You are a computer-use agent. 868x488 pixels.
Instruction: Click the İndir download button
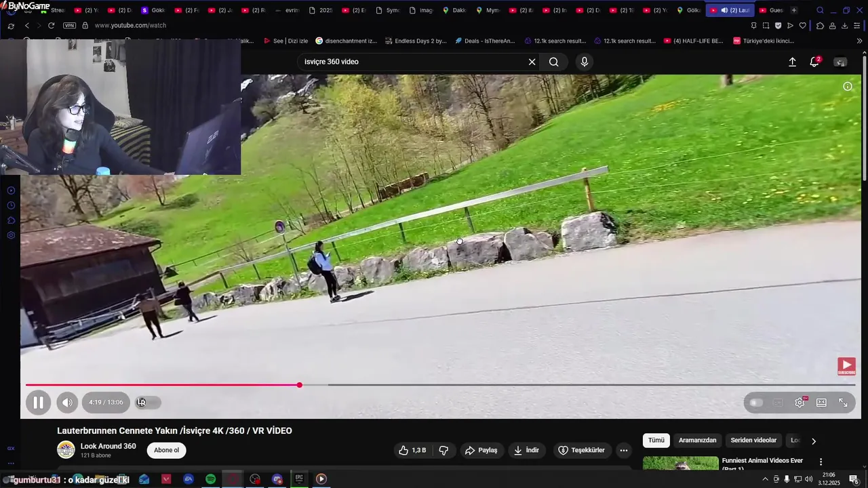point(526,450)
